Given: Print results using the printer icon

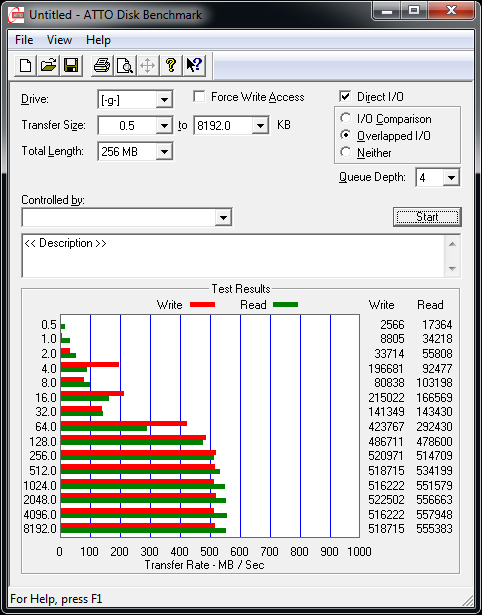Looking at the screenshot, I should pos(102,65).
